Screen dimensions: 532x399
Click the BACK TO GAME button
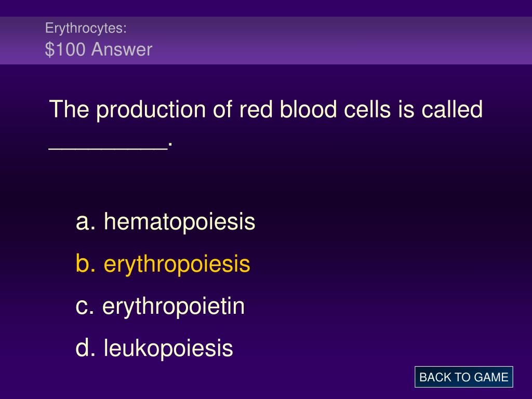coord(463,377)
